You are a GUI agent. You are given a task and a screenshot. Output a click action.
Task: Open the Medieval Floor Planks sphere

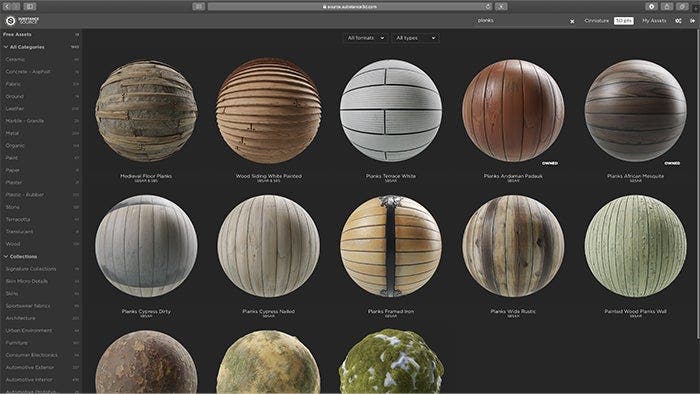[x=146, y=111]
